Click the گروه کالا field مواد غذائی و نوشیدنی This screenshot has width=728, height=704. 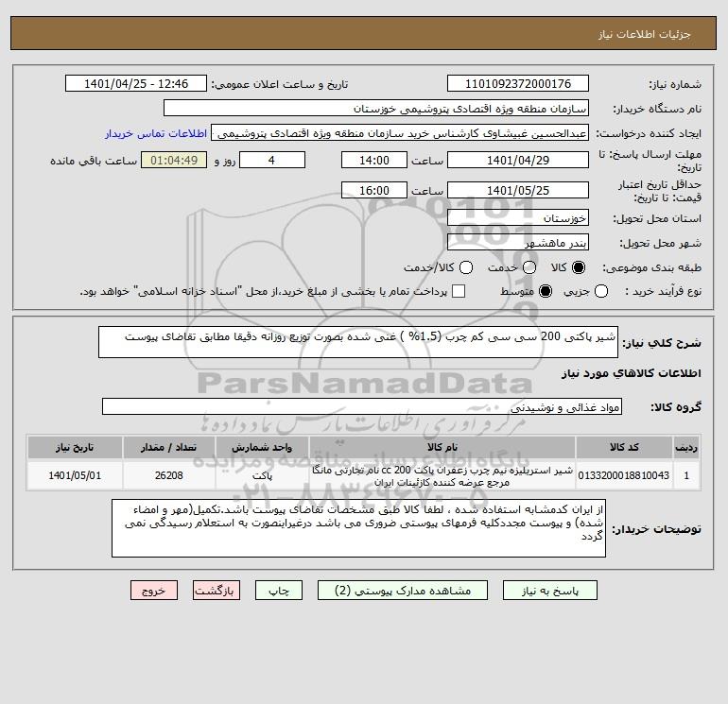tap(362, 406)
